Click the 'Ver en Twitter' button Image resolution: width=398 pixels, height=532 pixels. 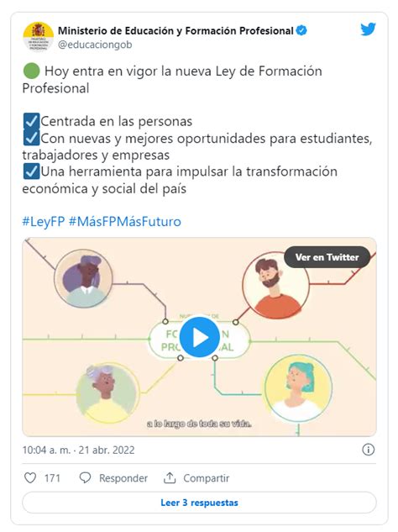(x=327, y=257)
